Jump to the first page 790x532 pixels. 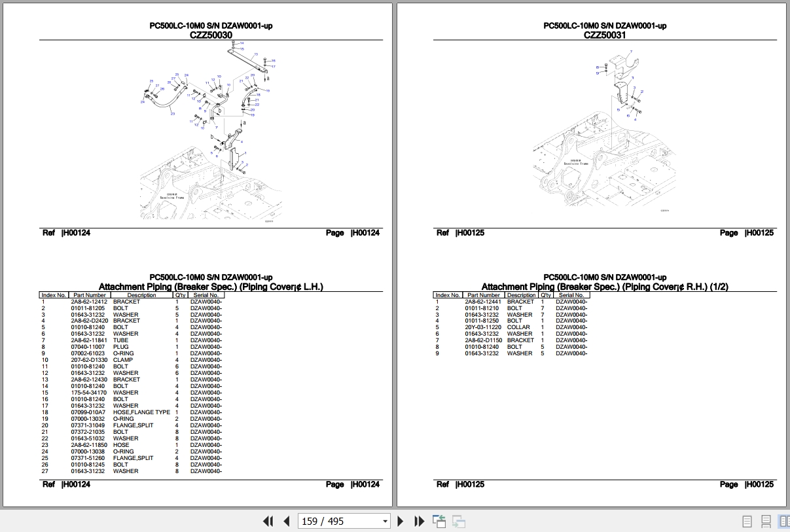[268, 522]
